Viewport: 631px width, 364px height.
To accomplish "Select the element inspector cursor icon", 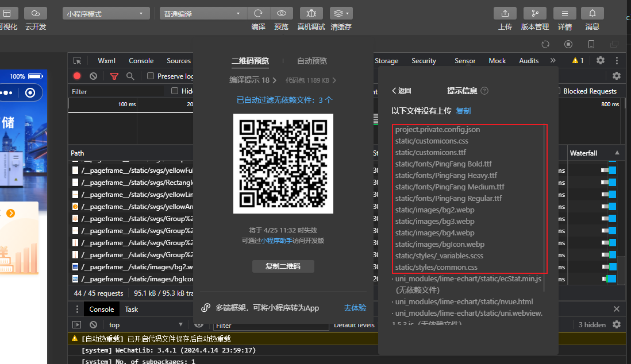I will (77, 61).
